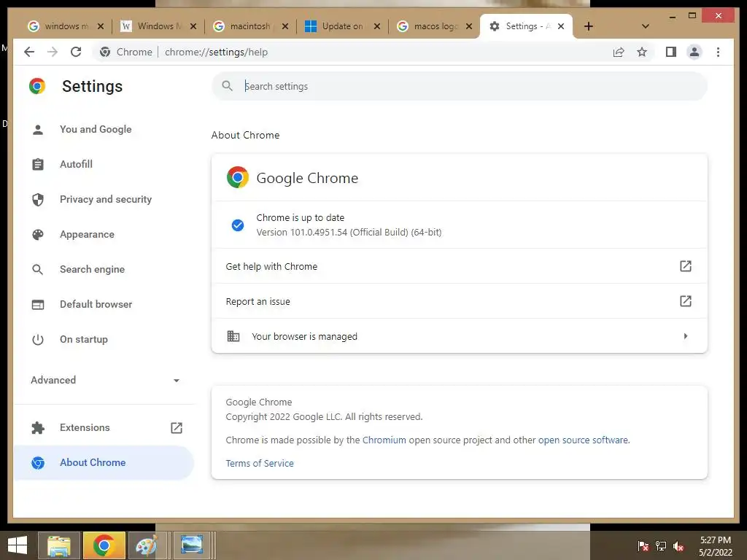Open the photo viewer taskbar icon
The width and height of the screenshot is (747, 560).
(192, 545)
